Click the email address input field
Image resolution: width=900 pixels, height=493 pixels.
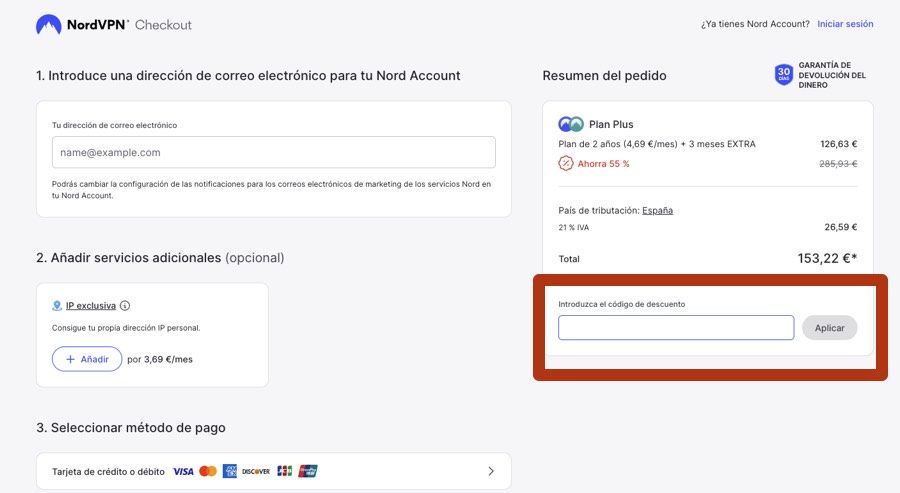pyautogui.click(x=274, y=152)
